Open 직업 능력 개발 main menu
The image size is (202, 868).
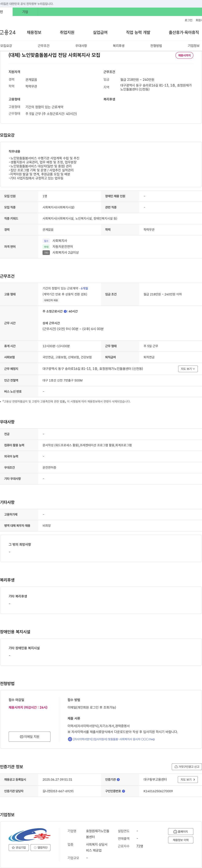[138, 32]
